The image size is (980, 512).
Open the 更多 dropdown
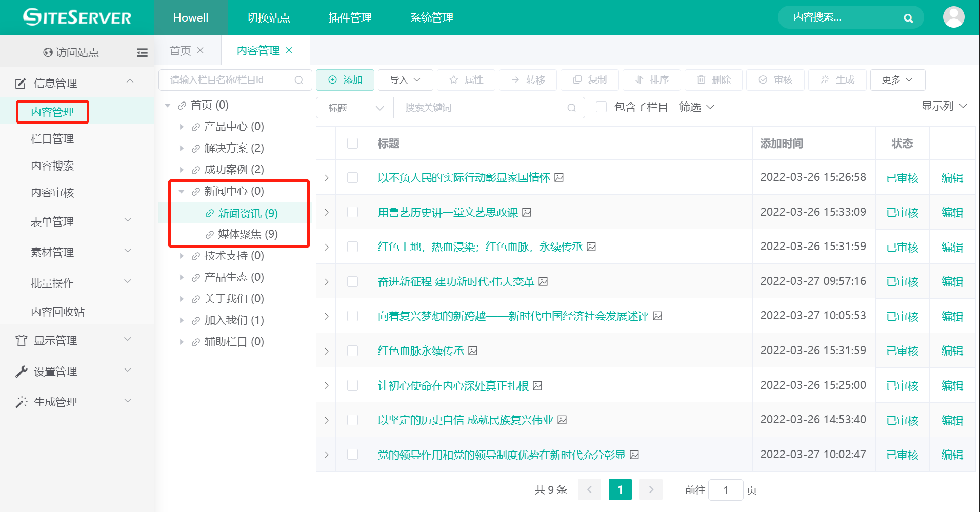[x=897, y=80]
